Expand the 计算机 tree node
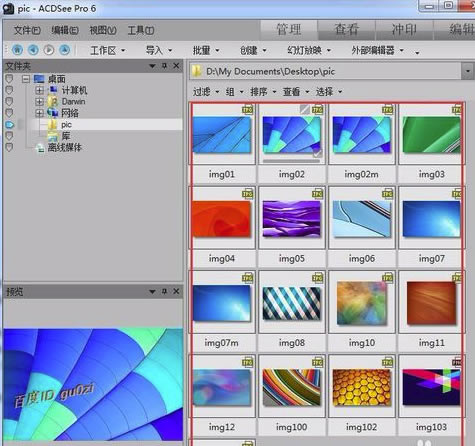The image size is (475, 446). 39,90
